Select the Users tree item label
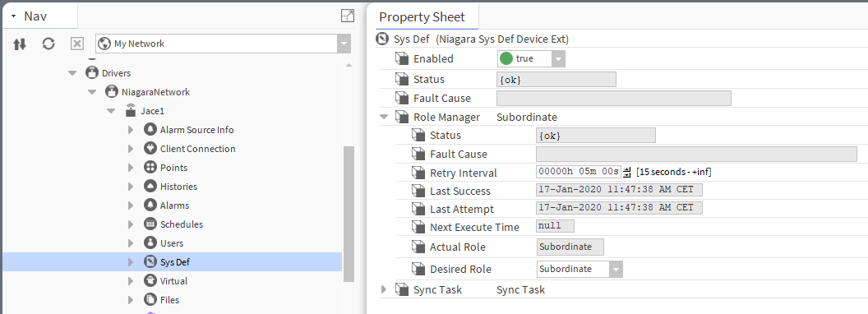The image size is (868, 314). click(172, 243)
